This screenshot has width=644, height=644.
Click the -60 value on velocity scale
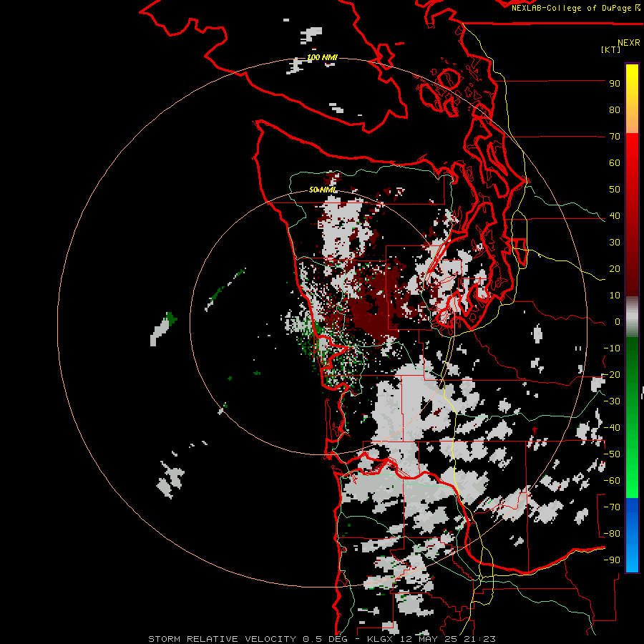(x=612, y=481)
